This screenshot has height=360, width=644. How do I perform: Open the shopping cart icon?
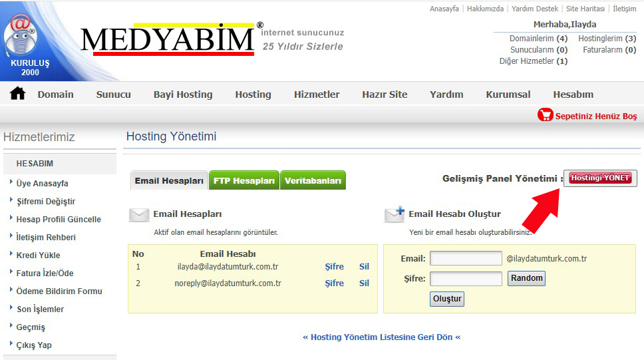point(545,115)
